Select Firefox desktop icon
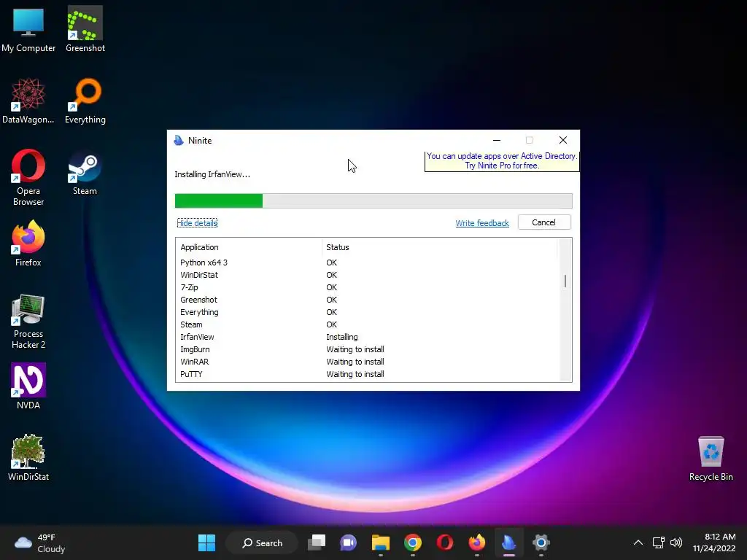 point(28,244)
